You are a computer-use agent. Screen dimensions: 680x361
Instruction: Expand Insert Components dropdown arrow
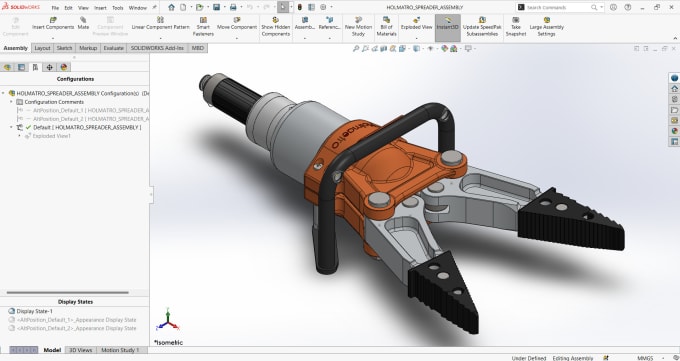53,39
